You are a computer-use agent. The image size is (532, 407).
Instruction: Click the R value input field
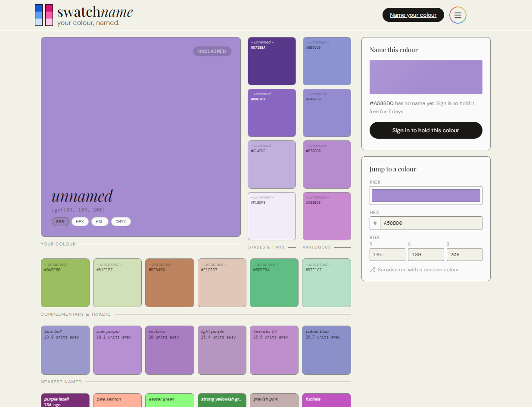tap(387, 255)
